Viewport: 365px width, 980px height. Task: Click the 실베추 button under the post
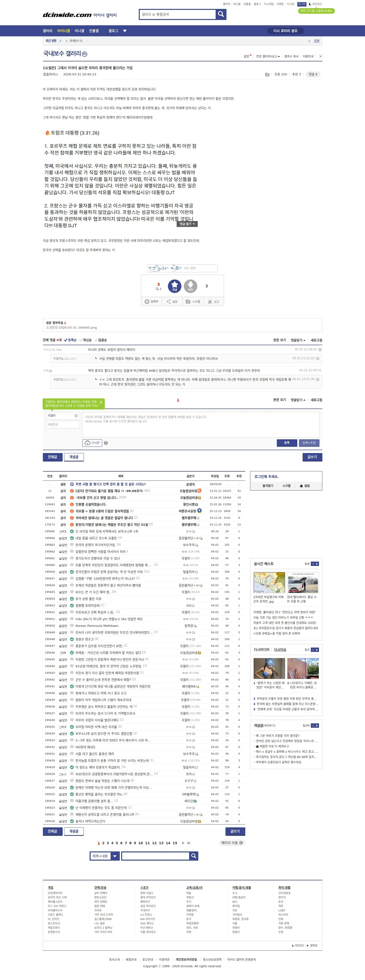[x=152, y=301]
